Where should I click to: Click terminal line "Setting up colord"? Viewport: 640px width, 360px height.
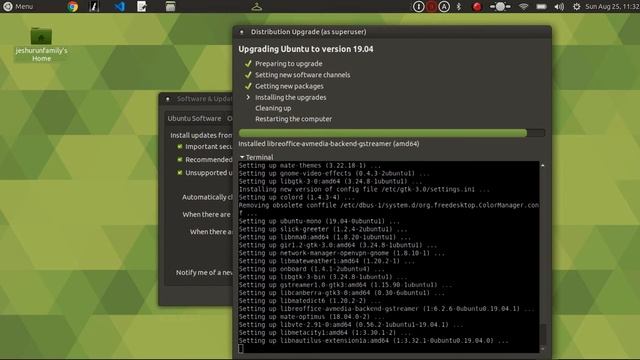(297, 197)
